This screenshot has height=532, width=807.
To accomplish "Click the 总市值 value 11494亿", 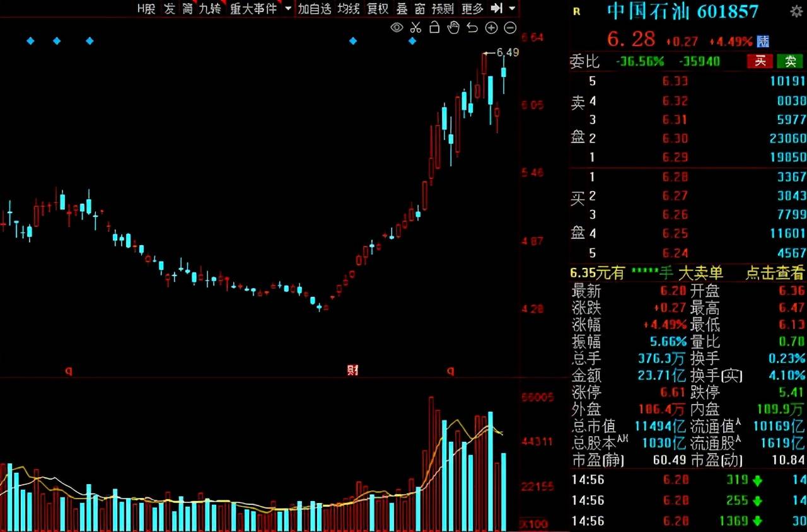I will pos(661,427).
